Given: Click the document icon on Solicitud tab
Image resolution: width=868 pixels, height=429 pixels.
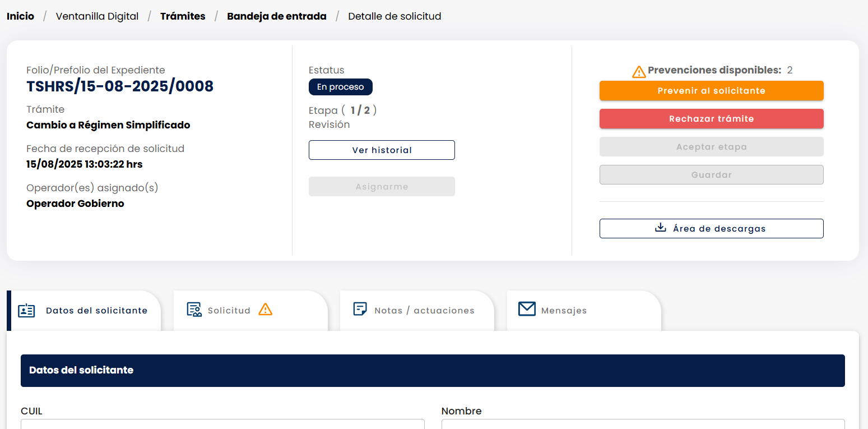Looking at the screenshot, I should (x=194, y=310).
